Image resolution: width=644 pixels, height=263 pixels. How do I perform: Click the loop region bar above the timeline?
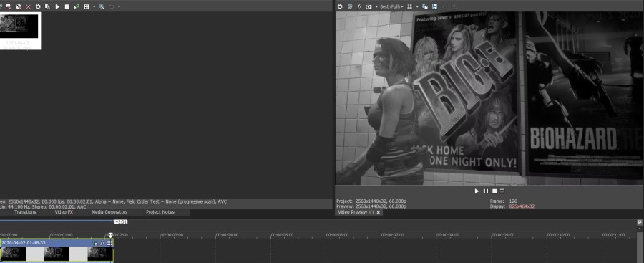57,221
